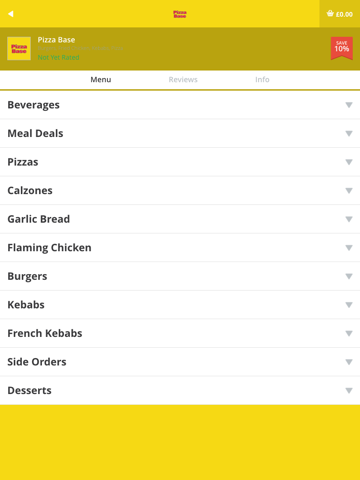This screenshot has height=480, width=360.
Task: Tap the back arrow icon
Action: click(11, 14)
